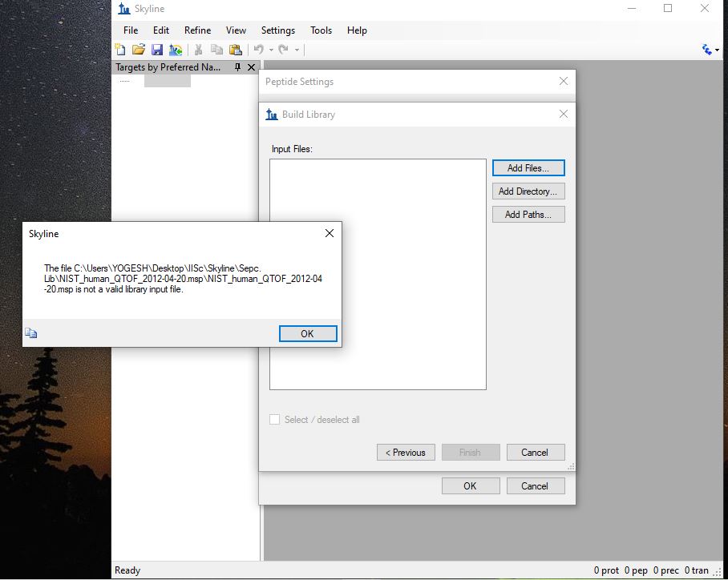Click the 0 pep status entry
This screenshot has height=580, width=728.
click(x=636, y=570)
